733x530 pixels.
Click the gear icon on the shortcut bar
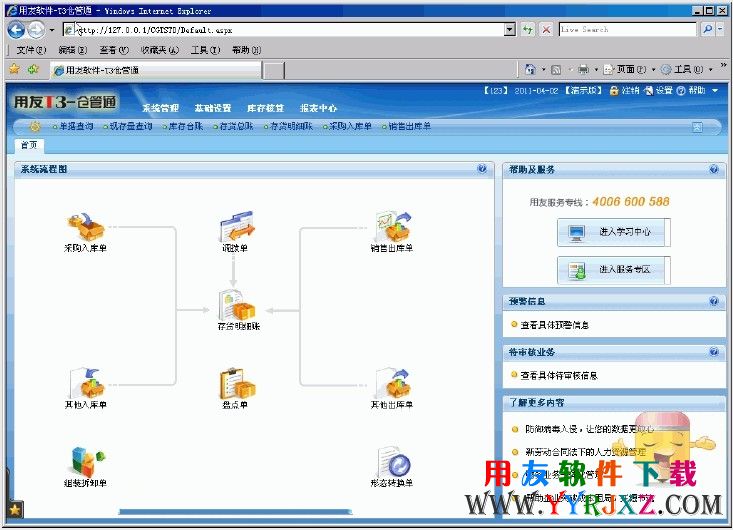point(35,126)
